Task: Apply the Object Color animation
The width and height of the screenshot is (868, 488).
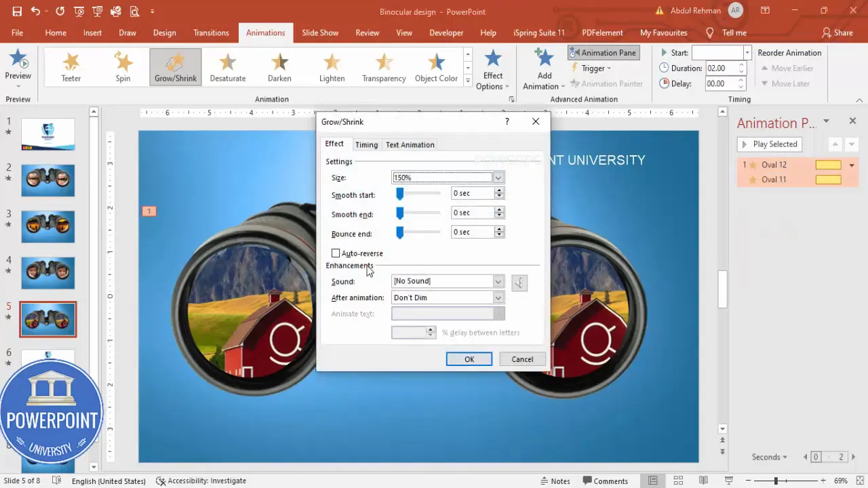Action: coord(436,67)
